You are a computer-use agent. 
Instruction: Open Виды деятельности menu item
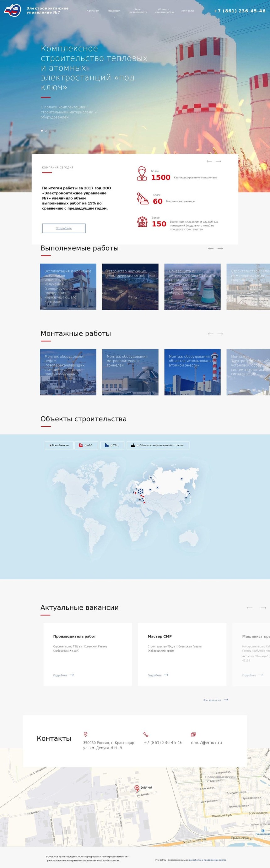(x=138, y=11)
